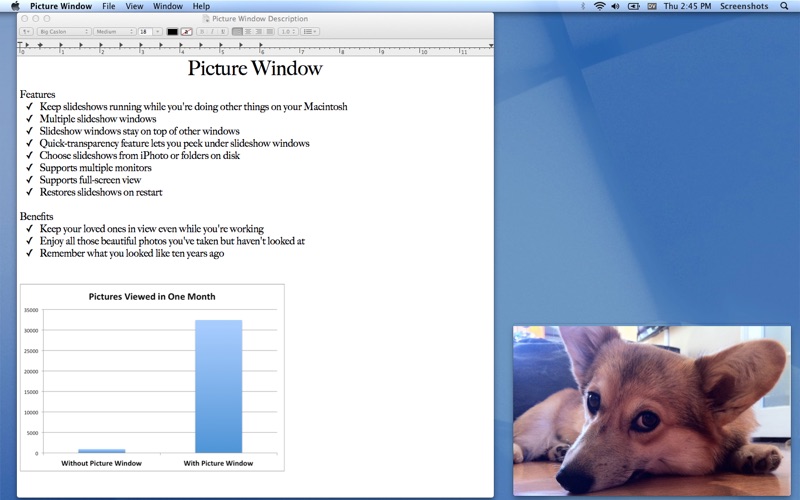Click the 'Choose slideshows from iPhoto' line
The height and width of the screenshot is (500, 800).
point(140,156)
